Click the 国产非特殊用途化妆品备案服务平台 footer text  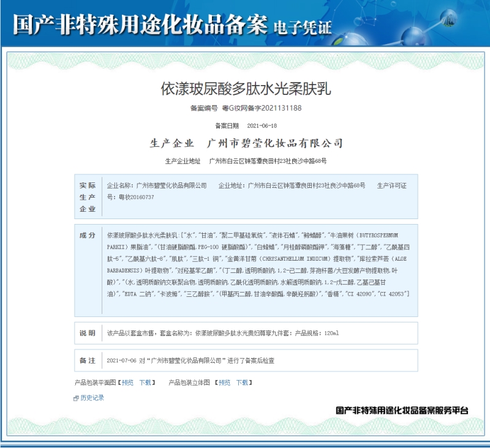click(402, 410)
